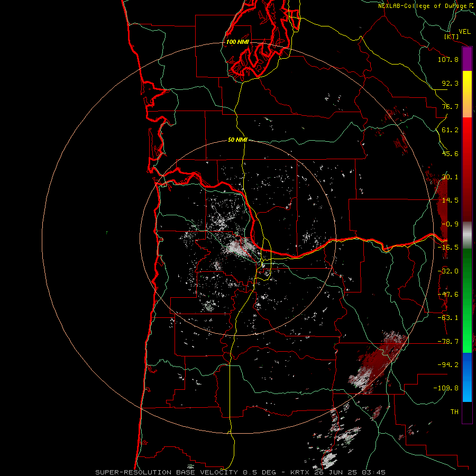Click the purple segment of the color bar
This screenshot has width=476, height=476.
(467, 59)
